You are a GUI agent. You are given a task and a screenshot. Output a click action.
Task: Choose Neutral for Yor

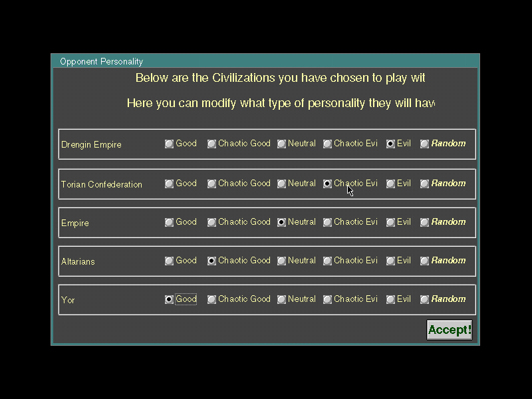[x=281, y=299]
